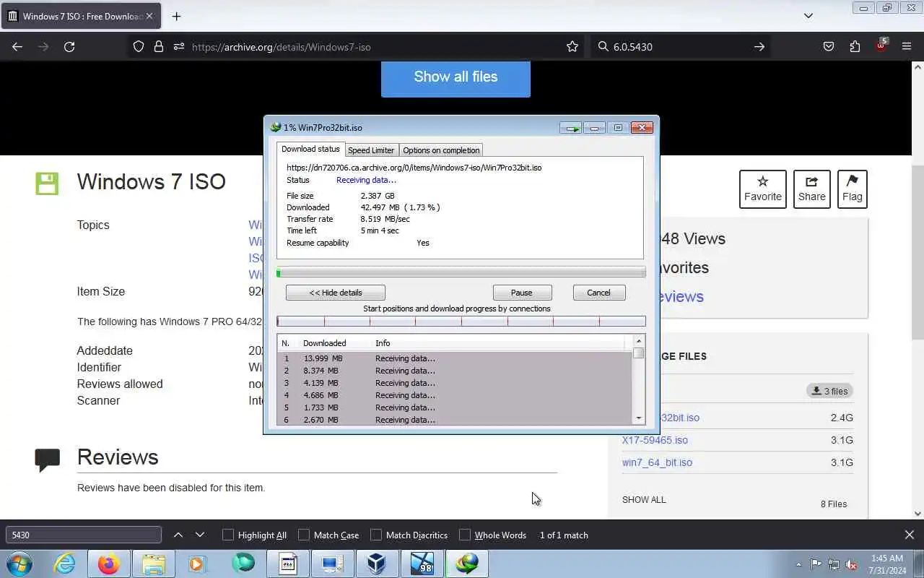Click the Firefox taskbar icon
The width and height of the screenshot is (924, 578).
coord(109,564)
